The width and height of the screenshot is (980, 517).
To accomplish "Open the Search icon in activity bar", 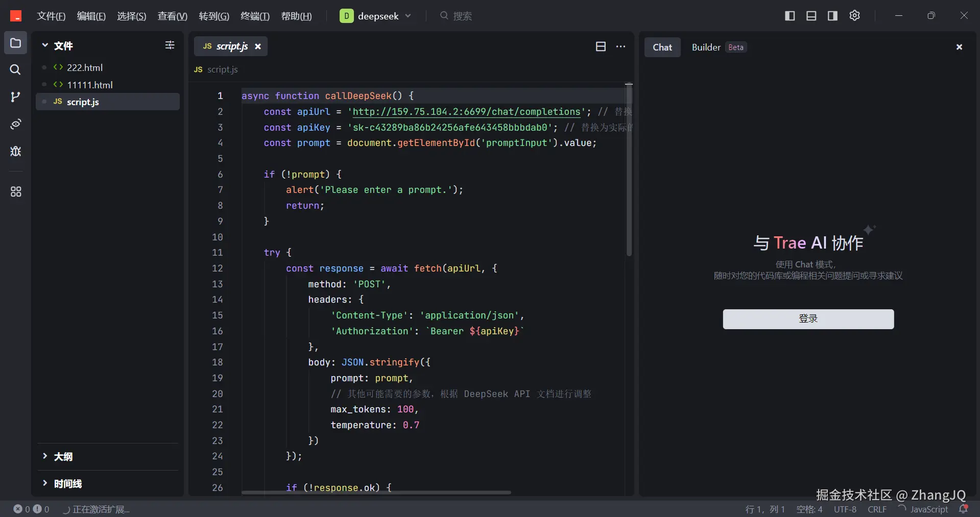I will 15,69.
